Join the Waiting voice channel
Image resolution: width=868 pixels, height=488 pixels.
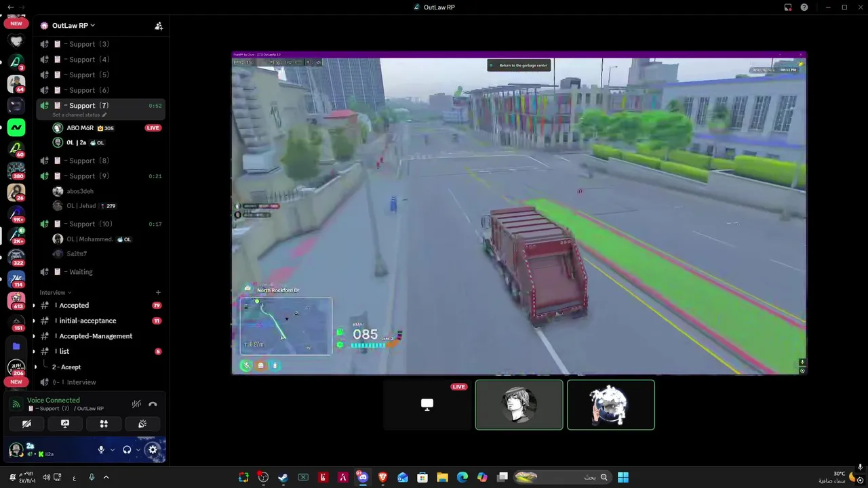(100, 272)
